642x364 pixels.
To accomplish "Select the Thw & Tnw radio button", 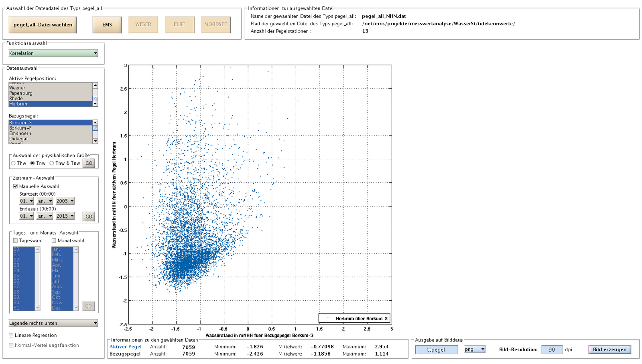I will click(x=52, y=163).
